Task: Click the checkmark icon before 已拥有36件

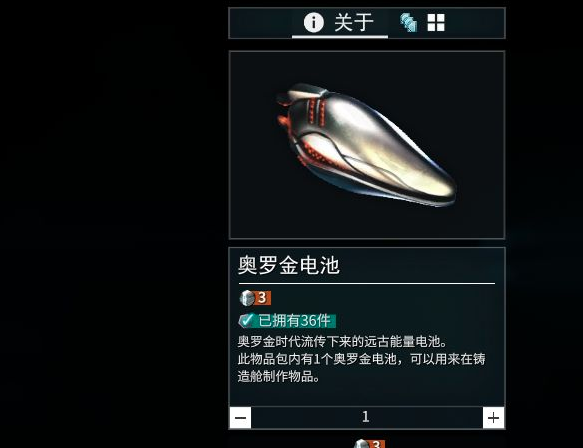Action: click(246, 320)
